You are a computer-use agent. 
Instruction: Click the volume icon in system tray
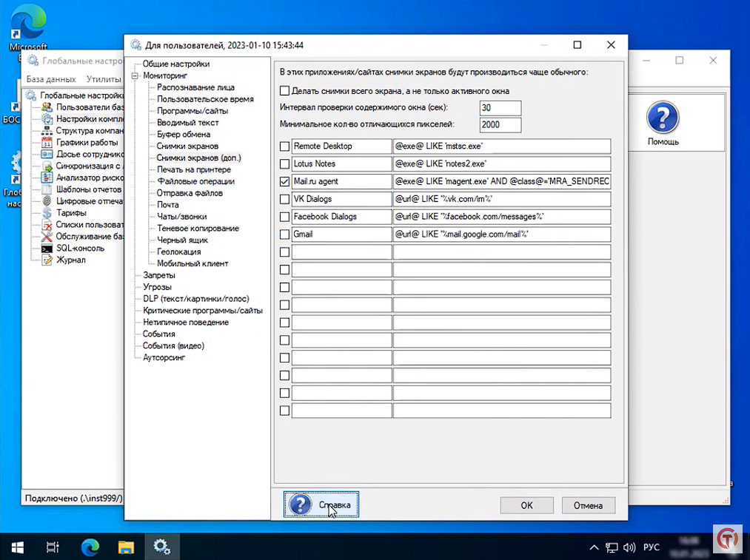[629, 547]
